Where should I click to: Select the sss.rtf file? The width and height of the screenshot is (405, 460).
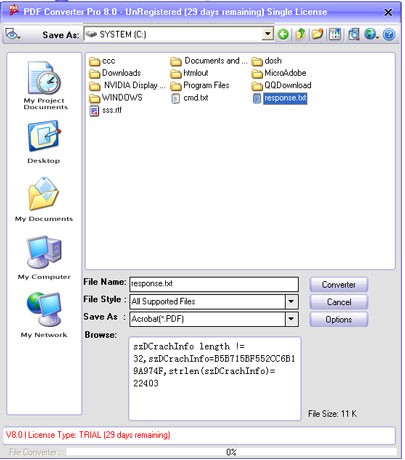click(106, 110)
